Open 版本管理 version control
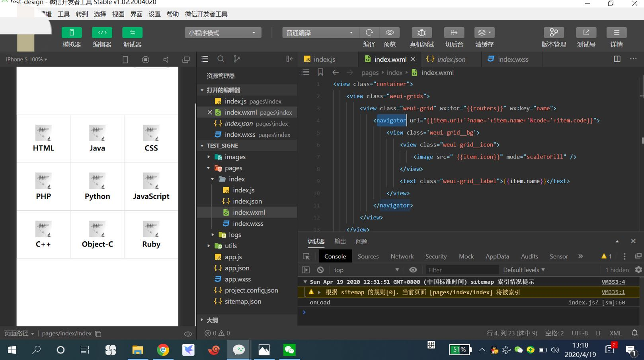This screenshot has width=644, height=360. 554,33
